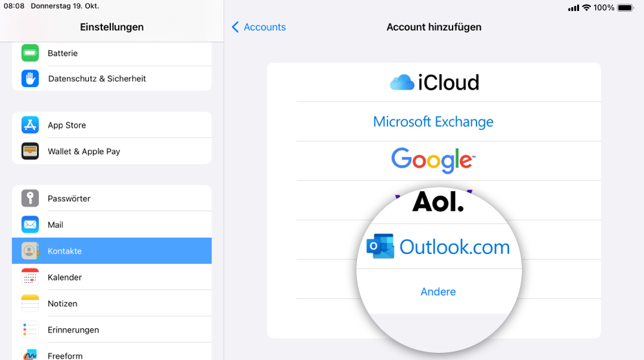Screen dimensions: 644x360
Task: Open Batterie settings
Action: tap(112, 53)
